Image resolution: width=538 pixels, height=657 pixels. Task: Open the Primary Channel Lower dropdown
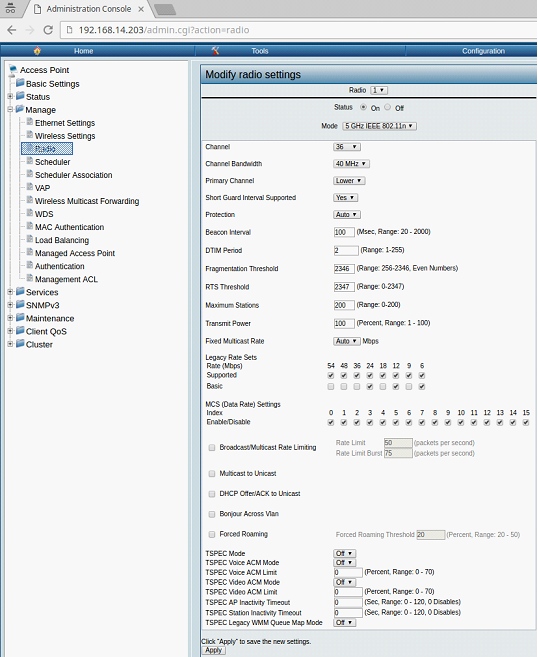[349, 181]
